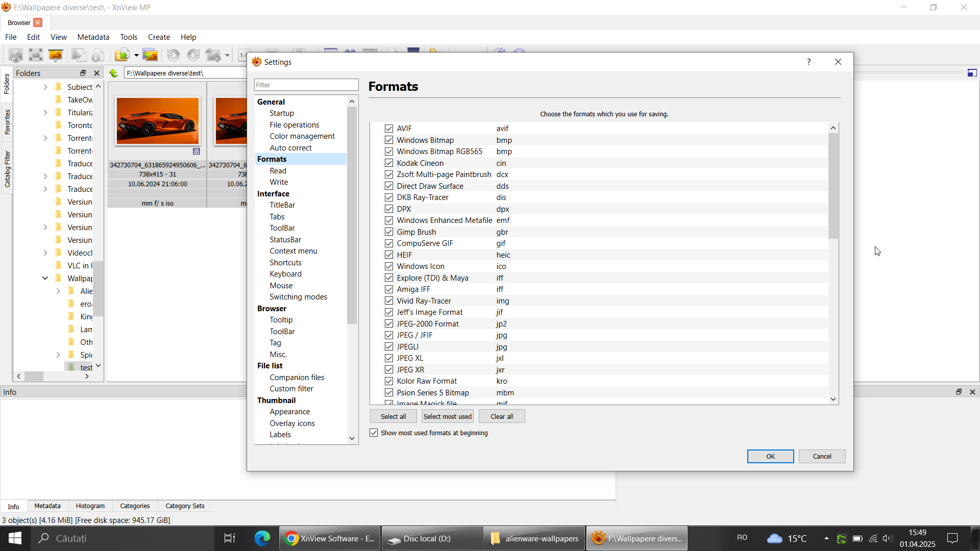Close the Folders panel with its X

click(96, 73)
